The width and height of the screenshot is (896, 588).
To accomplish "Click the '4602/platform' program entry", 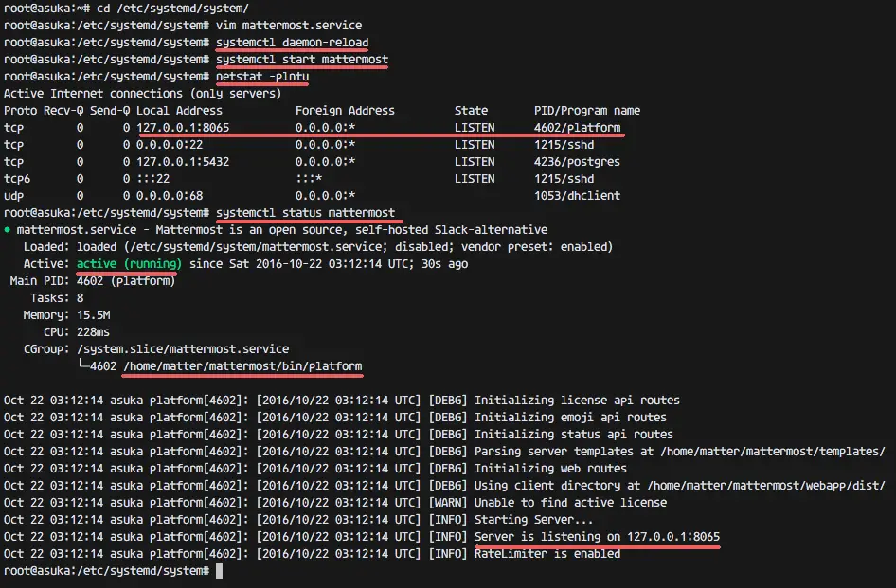I will coord(577,128).
